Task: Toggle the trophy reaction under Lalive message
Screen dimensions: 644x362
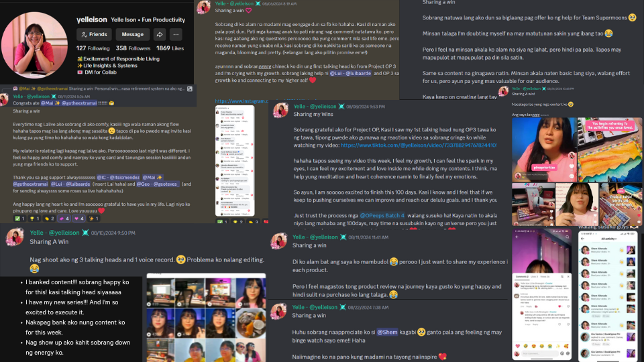Action: point(34,219)
